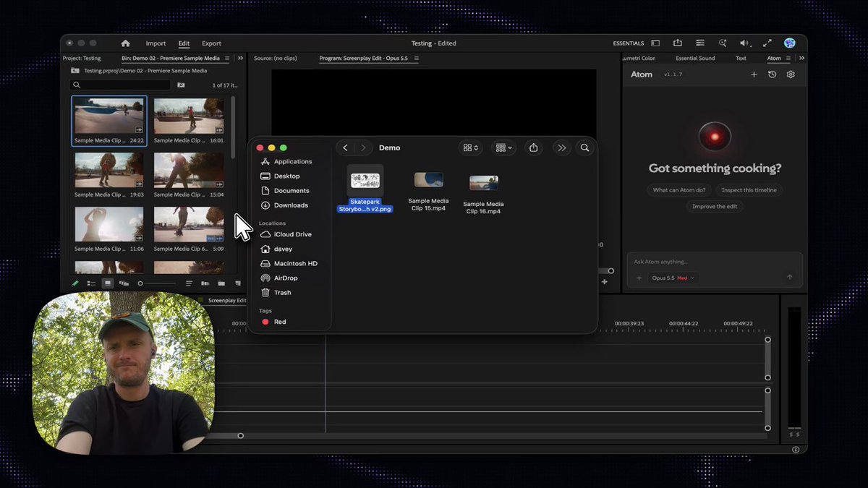Viewport: 868px width, 488px height.
Task: Switch to Edit workspace tab
Action: pos(184,43)
